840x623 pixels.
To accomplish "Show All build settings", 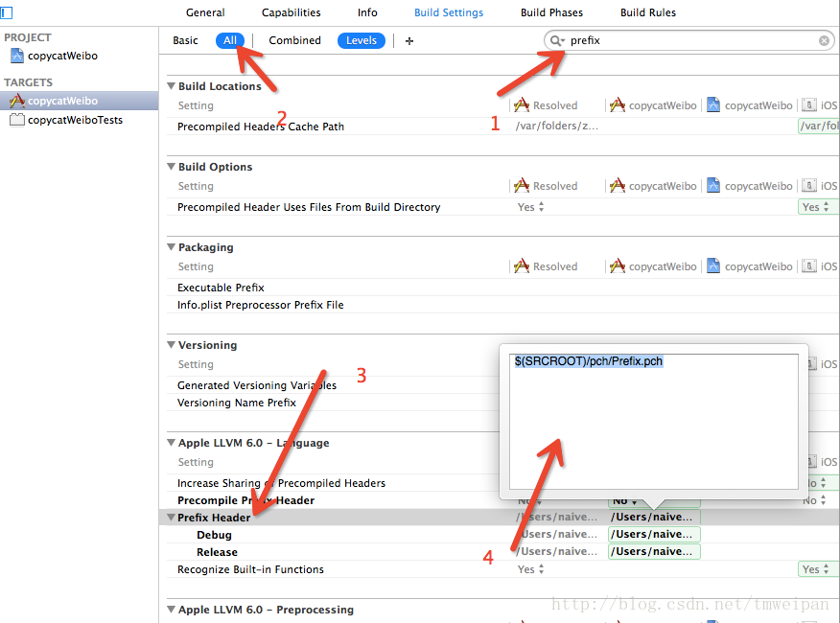I will [230, 40].
